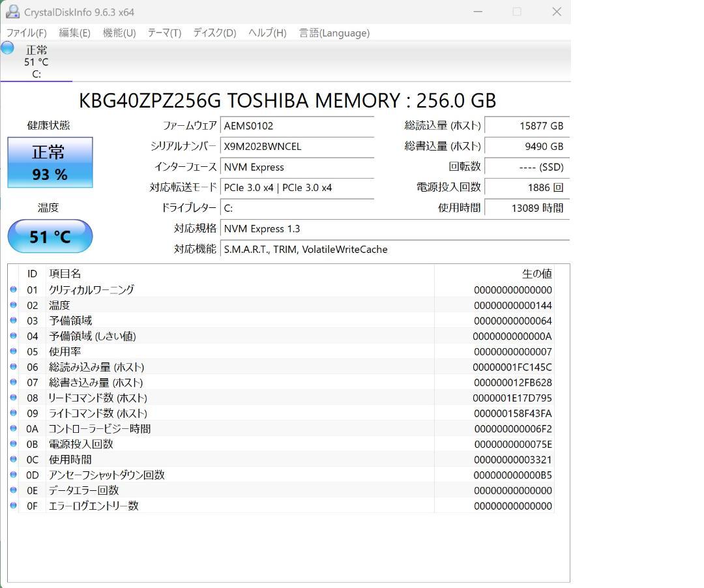Open the 機能(U) menu

coord(119,33)
